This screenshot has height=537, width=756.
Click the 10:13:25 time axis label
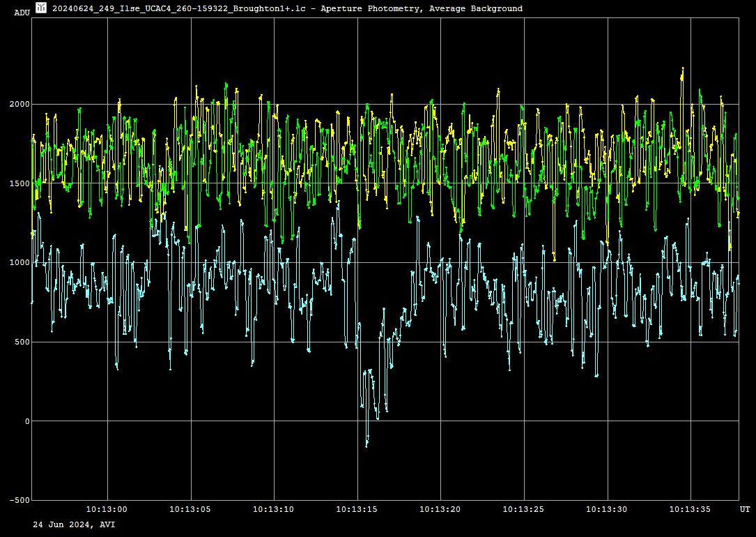point(523,509)
